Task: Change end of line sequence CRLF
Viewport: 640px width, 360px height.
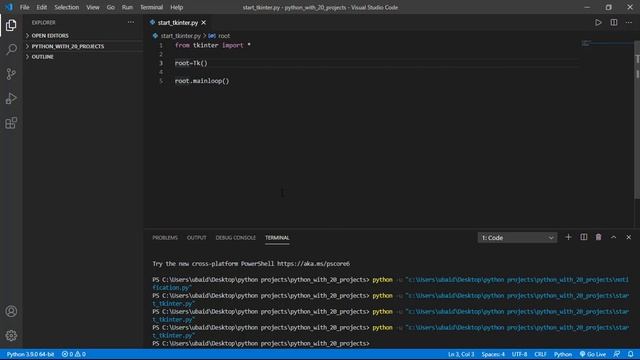Action: 540,354
